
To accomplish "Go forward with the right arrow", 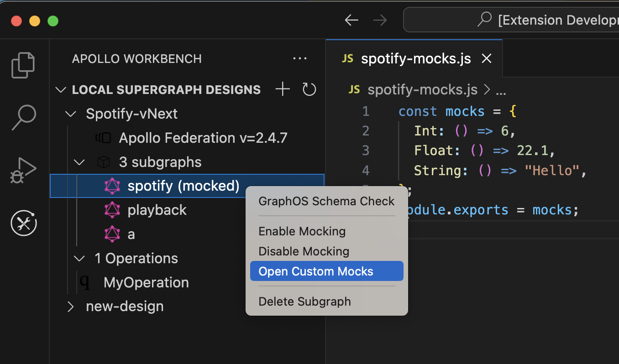I will 380,21.
